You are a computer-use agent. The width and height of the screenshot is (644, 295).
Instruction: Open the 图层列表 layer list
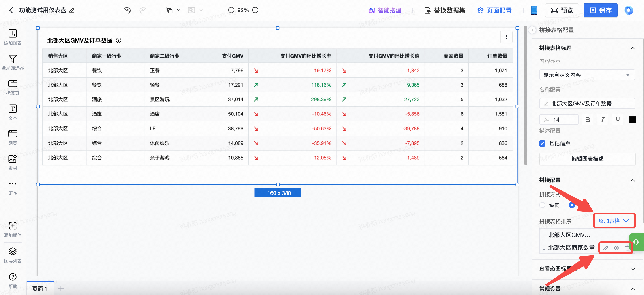pyautogui.click(x=13, y=255)
